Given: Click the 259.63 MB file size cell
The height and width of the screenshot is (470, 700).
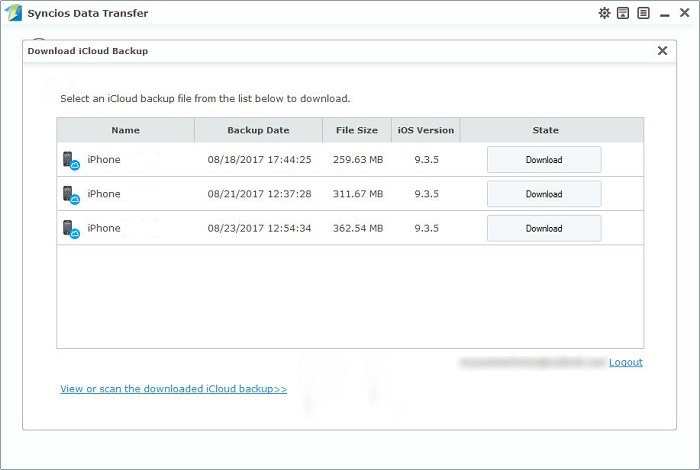Looking at the screenshot, I should (x=358, y=159).
